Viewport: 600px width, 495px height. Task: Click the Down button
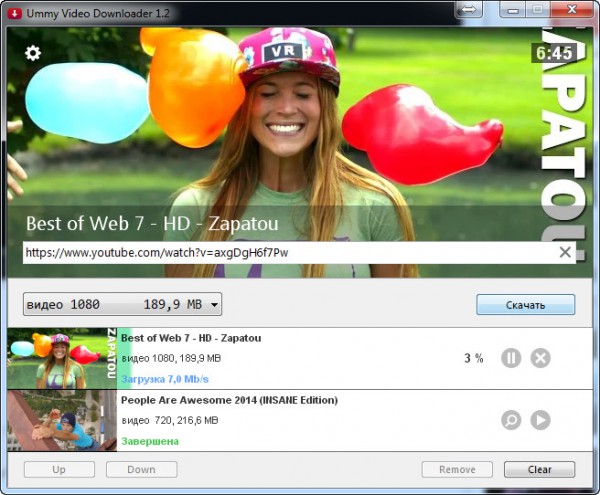click(142, 469)
